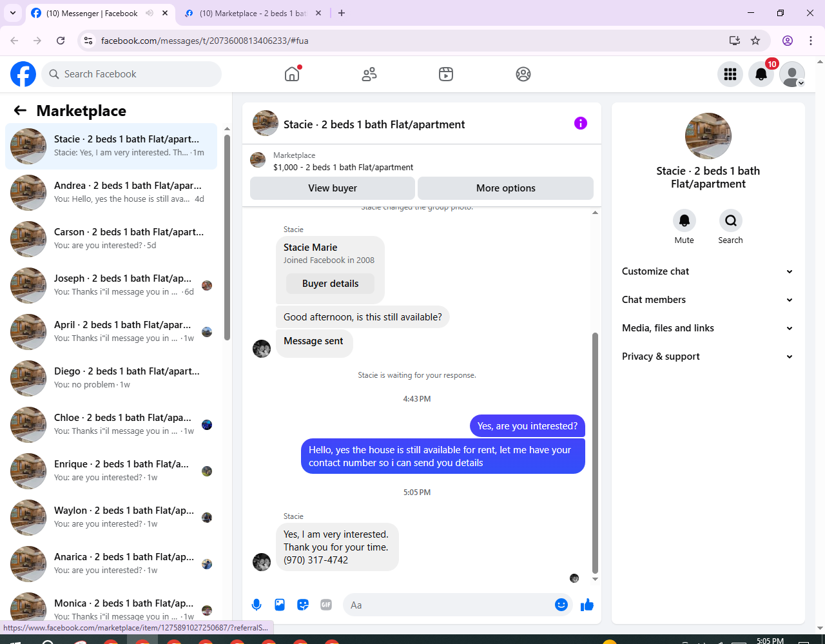
Task: Click the conversation list scrollbar
Action: coord(227,237)
